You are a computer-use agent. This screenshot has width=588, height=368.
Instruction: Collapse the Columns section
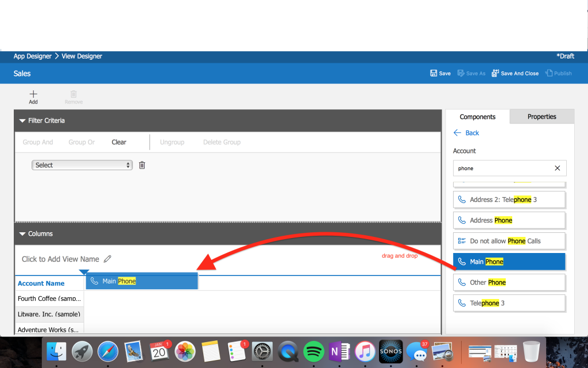click(x=23, y=234)
